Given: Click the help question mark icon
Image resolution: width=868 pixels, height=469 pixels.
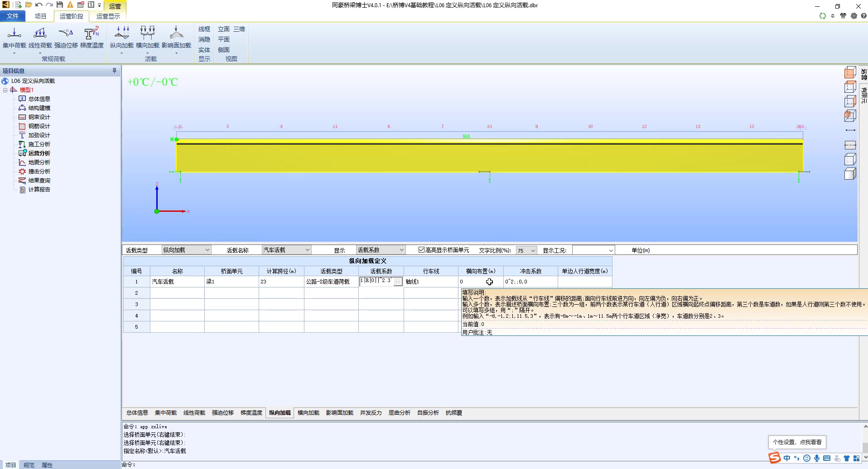Looking at the screenshot, I should [x=863, y=16].
